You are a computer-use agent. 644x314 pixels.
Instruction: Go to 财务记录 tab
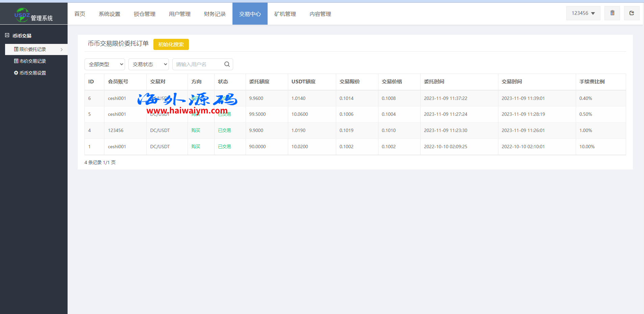pyautogui.click(x=215, y=14)
